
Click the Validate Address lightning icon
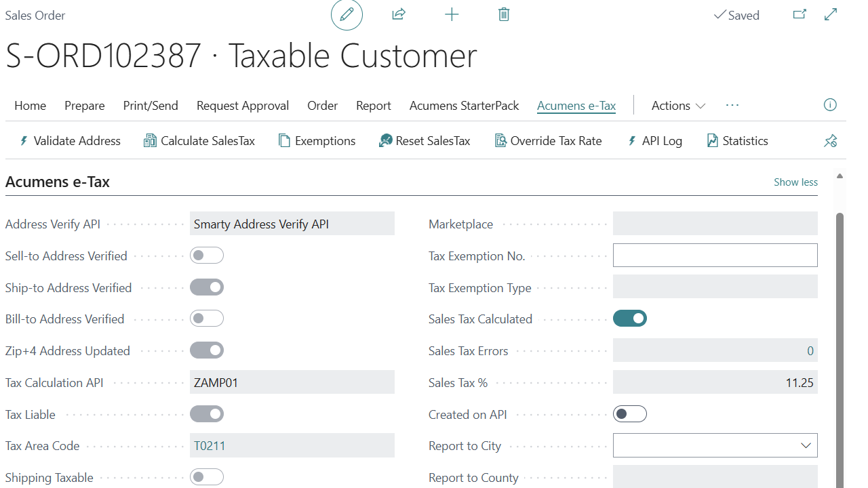(x=24, y=141)
